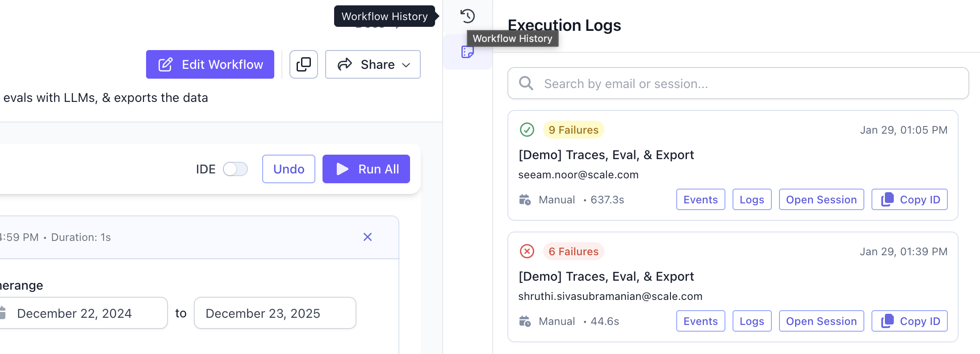
Task: Click the search magnifier icon
Action: pos(526,83)
